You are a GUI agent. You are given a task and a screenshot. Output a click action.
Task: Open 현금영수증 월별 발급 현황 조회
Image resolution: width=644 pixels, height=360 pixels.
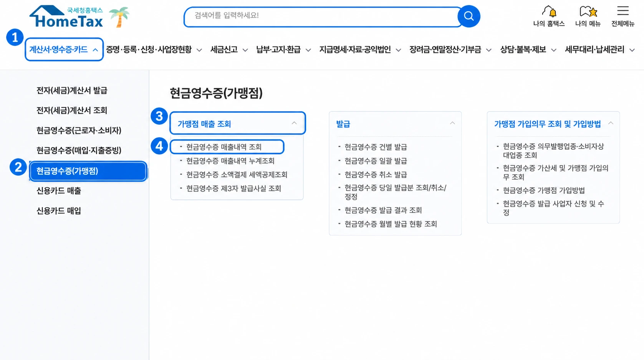pos(391,224)
